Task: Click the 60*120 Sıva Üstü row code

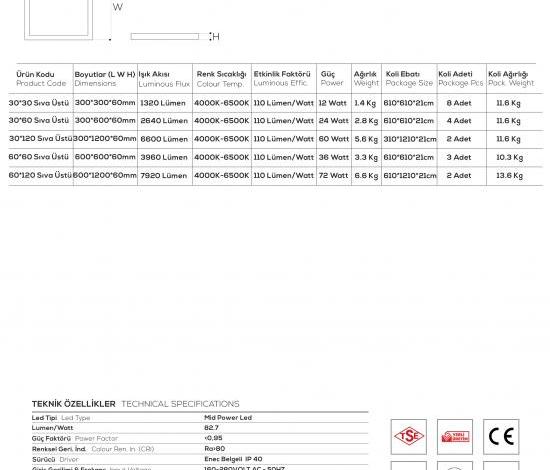Action: point(40,175)
